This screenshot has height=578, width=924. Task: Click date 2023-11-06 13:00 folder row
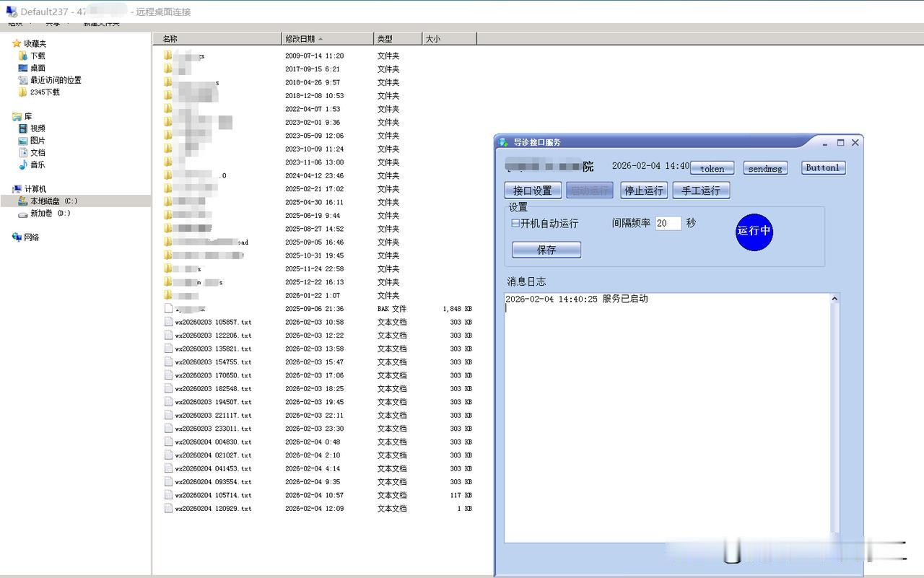tap(314, 162)
